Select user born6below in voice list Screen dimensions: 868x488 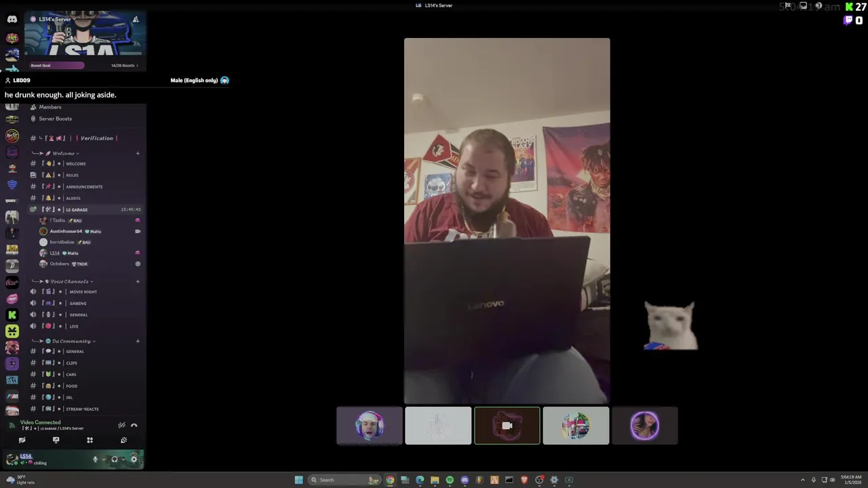point(90,242)
